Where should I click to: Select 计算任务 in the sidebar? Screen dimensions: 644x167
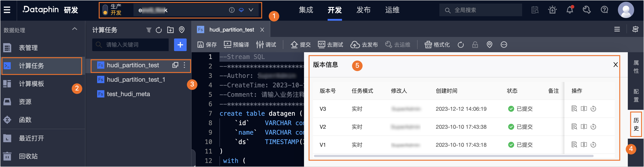tap(42, 65)
